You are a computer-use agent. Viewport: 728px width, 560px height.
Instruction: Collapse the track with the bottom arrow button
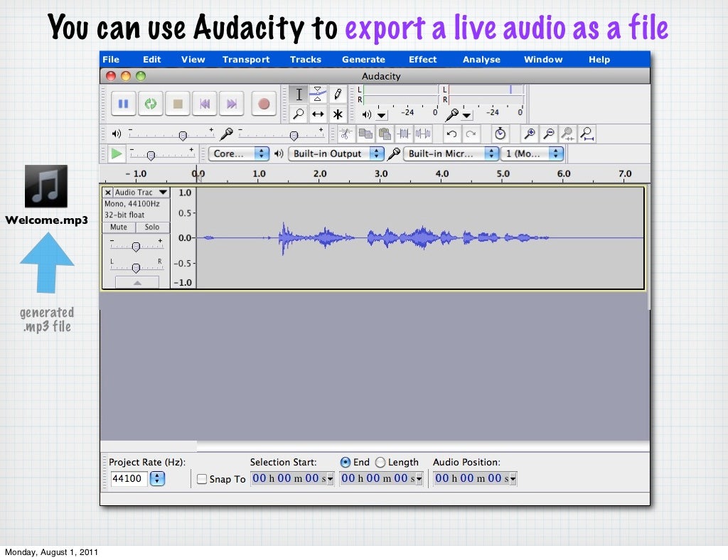coord(137,282)
